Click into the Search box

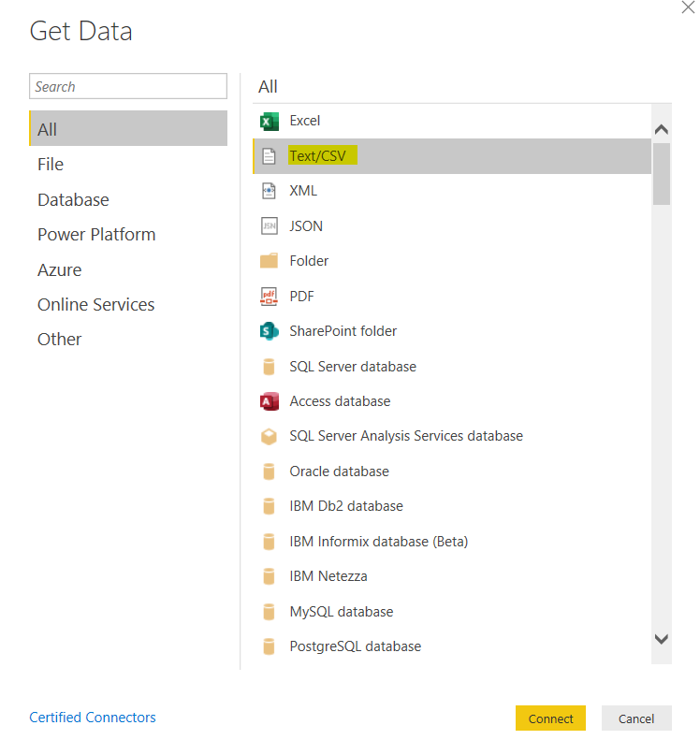click(128, 86)
